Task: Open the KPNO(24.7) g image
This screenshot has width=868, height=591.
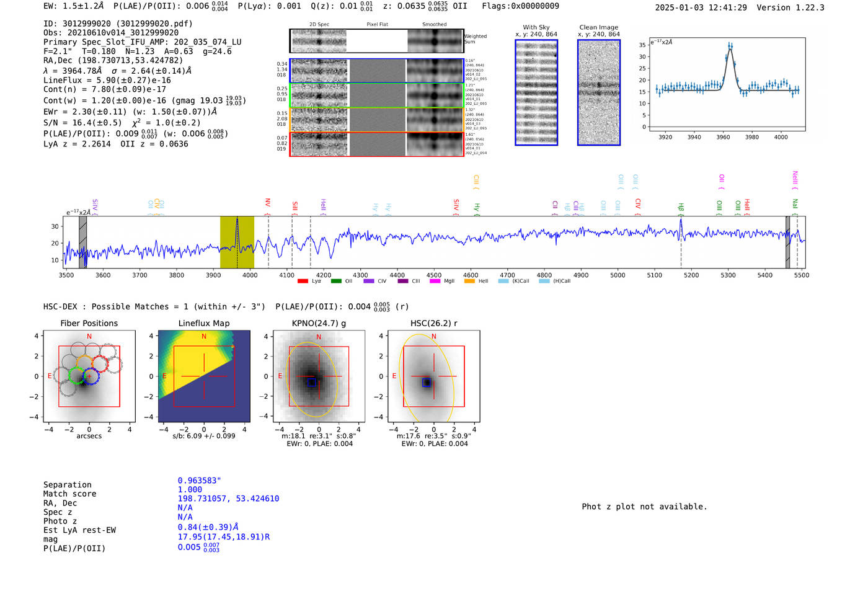Action: [319, 376]
